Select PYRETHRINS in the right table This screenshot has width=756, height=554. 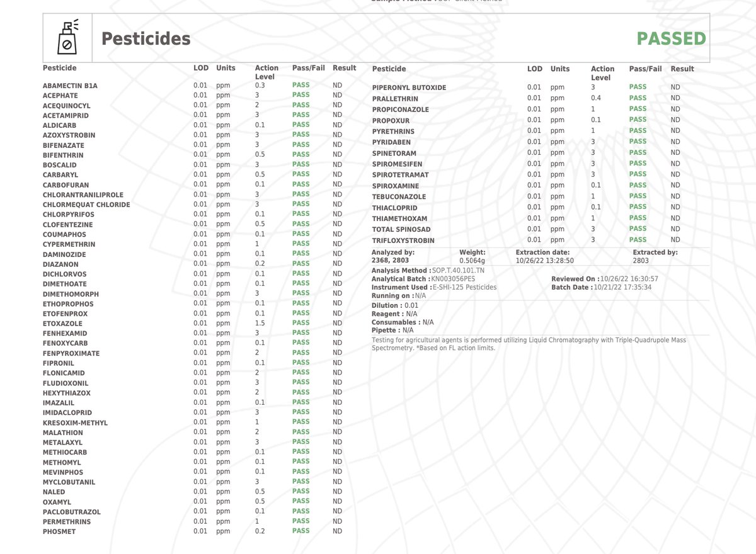pyautogui.click(x=393, y=131)
